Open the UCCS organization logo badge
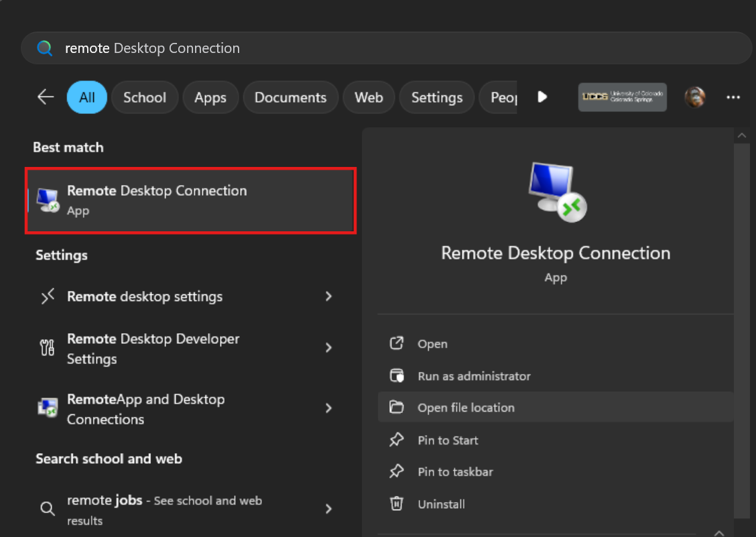The height and width of the screenshot is (537, 756). click(x=623, y=97)
